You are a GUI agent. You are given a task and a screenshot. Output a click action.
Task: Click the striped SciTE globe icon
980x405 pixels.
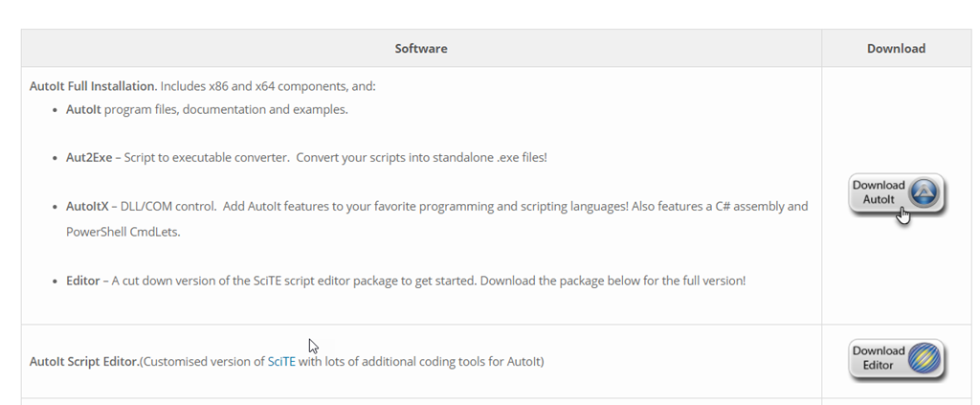[x=924, y=358]
